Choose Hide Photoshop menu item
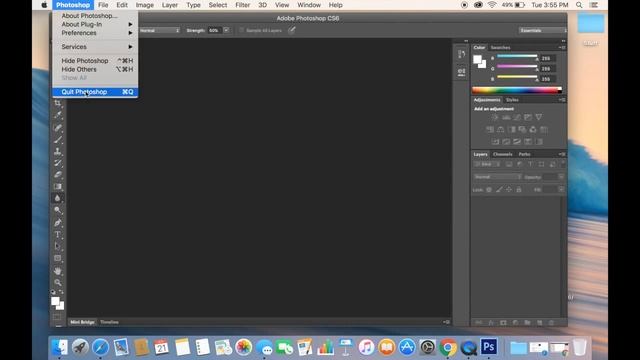Image resolution: width=640 pixels, height=360 pixels. [95, 61]
